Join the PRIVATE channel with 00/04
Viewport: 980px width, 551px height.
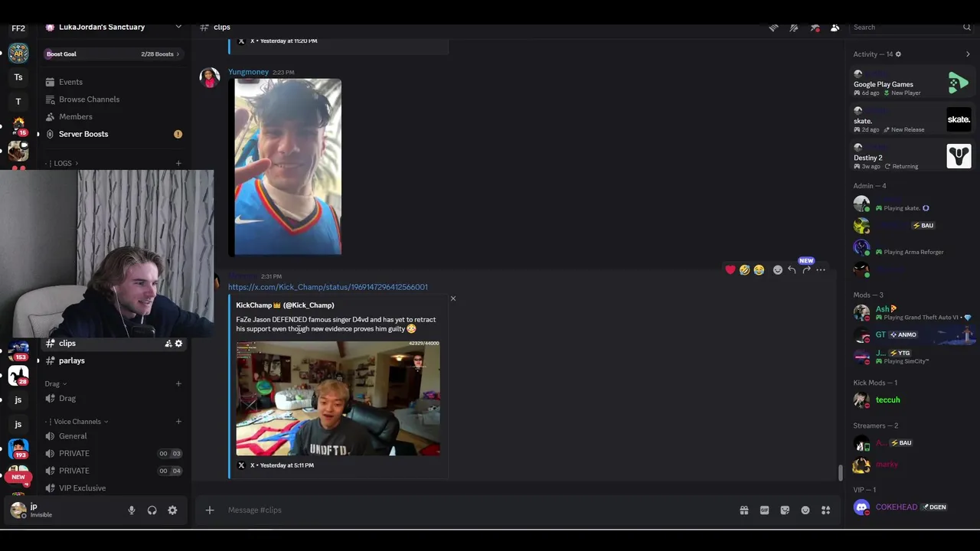[113, 471]
